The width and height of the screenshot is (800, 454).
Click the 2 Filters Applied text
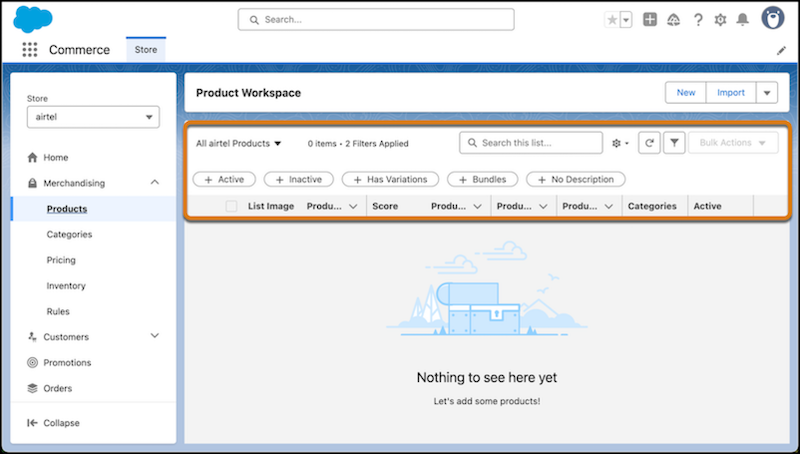(377, 144)
